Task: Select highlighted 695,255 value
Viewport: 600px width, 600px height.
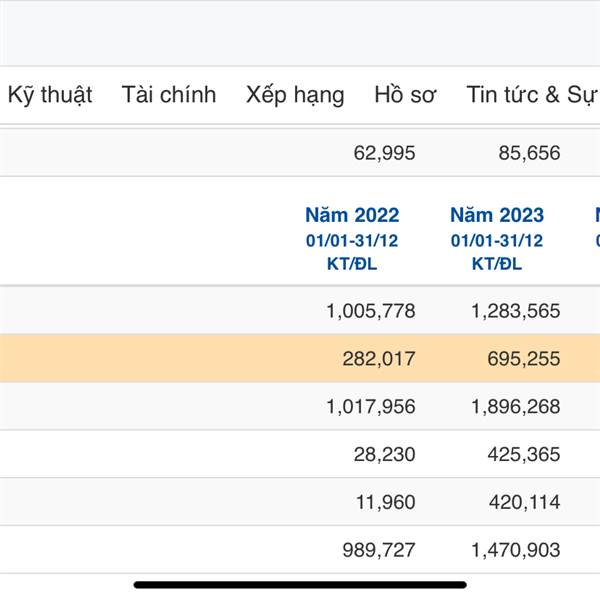Action: point(523,359)
